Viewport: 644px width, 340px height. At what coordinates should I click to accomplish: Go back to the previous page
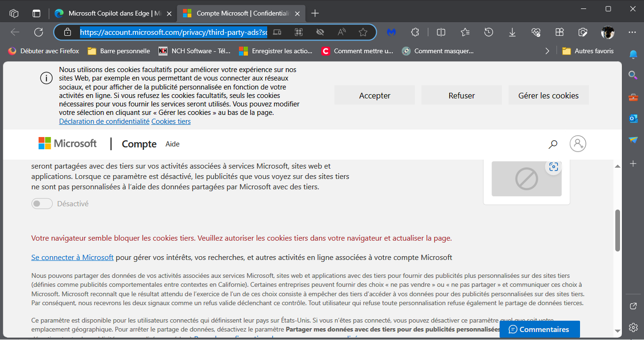(15, 32)
